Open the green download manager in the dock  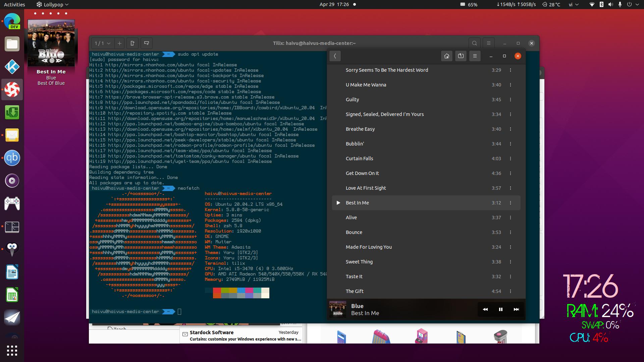12,112
